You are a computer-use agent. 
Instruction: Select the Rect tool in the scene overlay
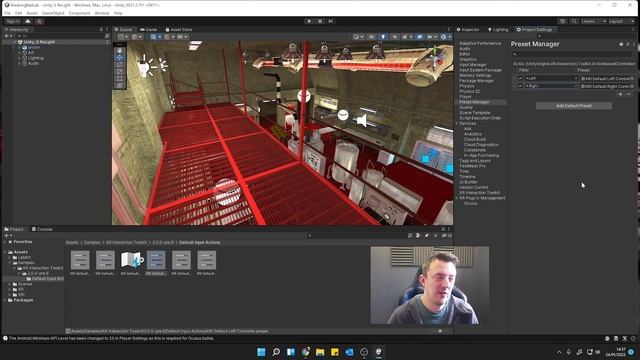120,79
